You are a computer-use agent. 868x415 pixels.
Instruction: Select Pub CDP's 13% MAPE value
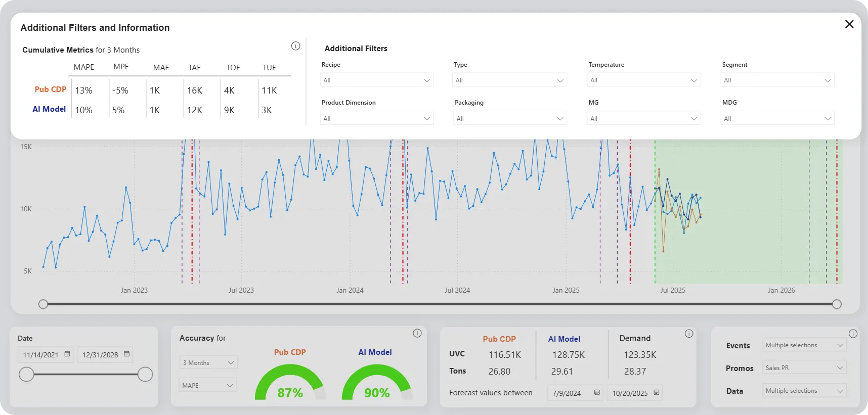(84, 90)
